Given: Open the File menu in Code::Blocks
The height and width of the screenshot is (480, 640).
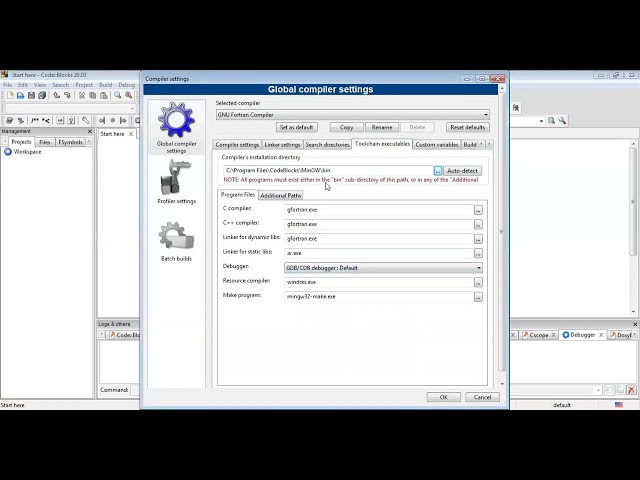Looking at the screenshot, I should click(x=8, y=85).
